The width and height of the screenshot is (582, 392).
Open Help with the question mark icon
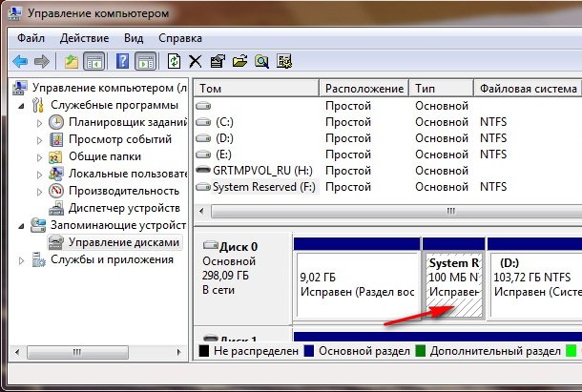coord(122,61)
